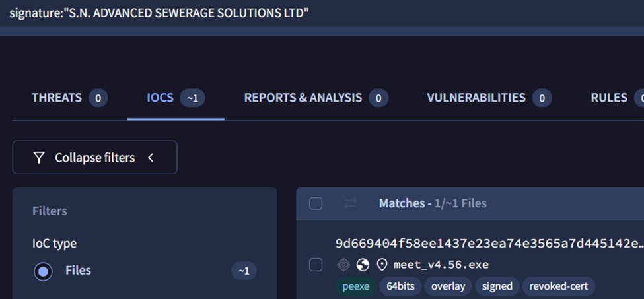
Task: Click the swap arrows icon beside Matches
Action: coord(350,203)
